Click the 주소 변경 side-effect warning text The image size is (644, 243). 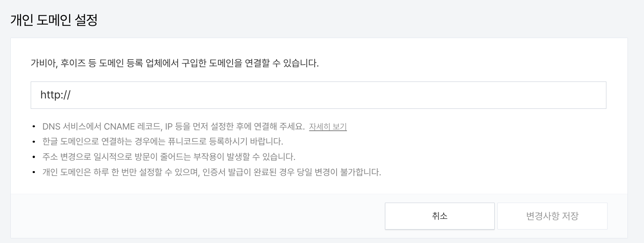(x=169, y=156)
